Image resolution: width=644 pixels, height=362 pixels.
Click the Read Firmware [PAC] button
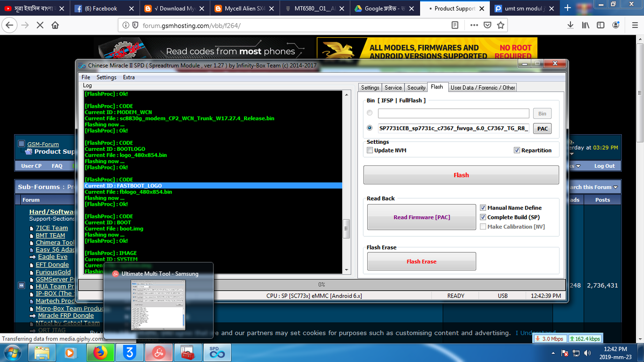click(x=421, y=217)
